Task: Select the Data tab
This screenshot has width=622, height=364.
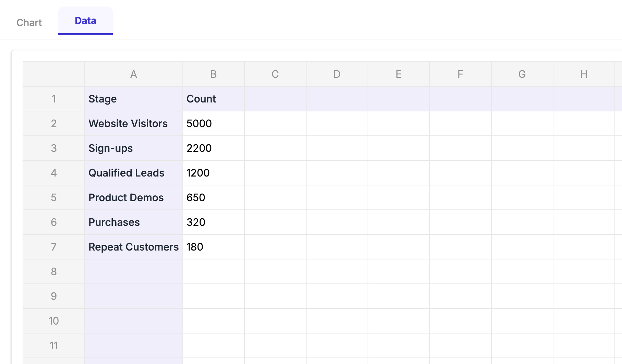Action: 85,21
